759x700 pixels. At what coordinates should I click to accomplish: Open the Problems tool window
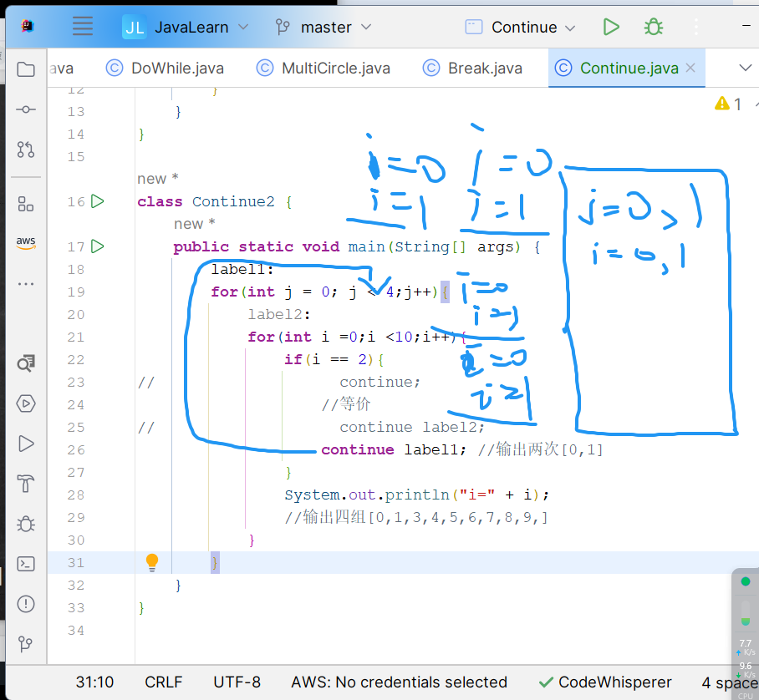coord(26,604)
